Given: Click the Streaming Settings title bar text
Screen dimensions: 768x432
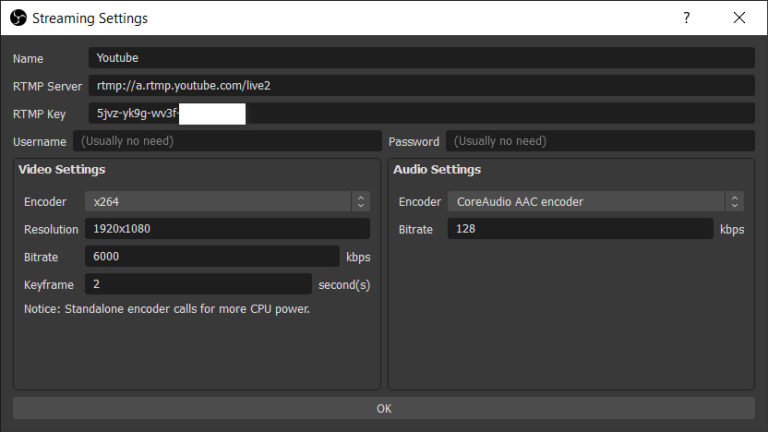Looking at the screenshot, I should (x=90, y=18).
